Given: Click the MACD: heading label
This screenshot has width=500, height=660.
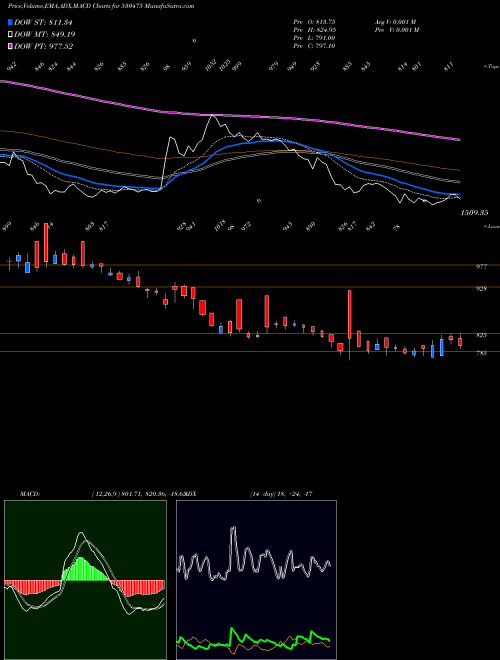Looking at the screenshot, I should (x=29, y=494).
